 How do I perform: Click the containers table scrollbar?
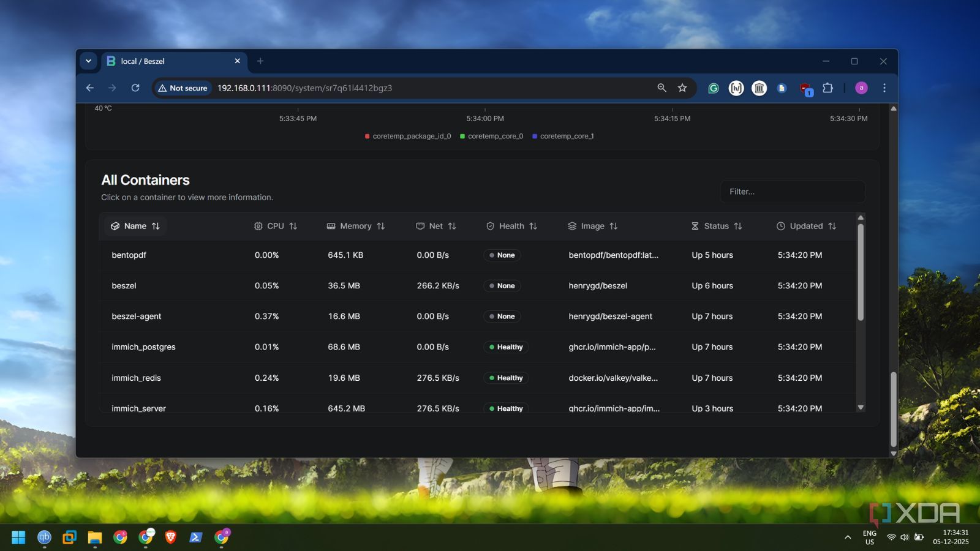pos(861,272)
